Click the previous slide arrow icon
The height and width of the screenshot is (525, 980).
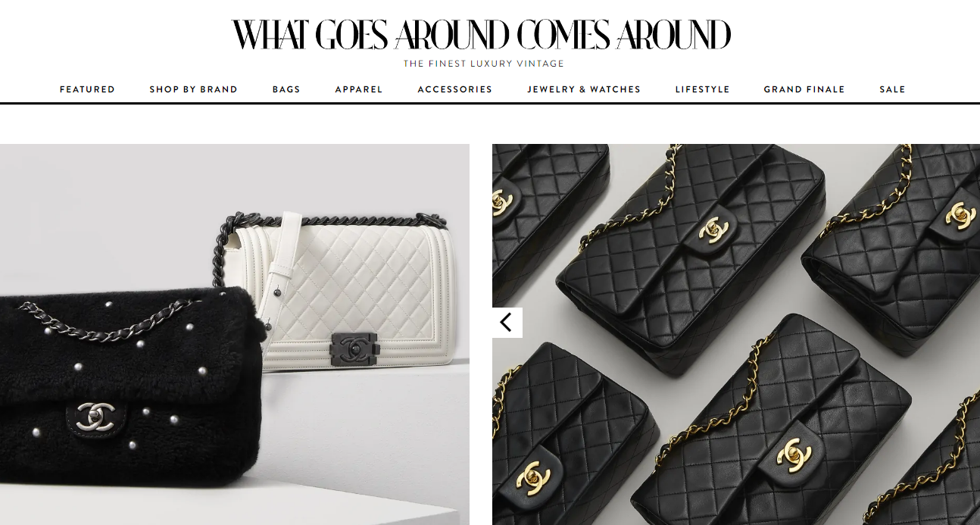pos(507,323)
